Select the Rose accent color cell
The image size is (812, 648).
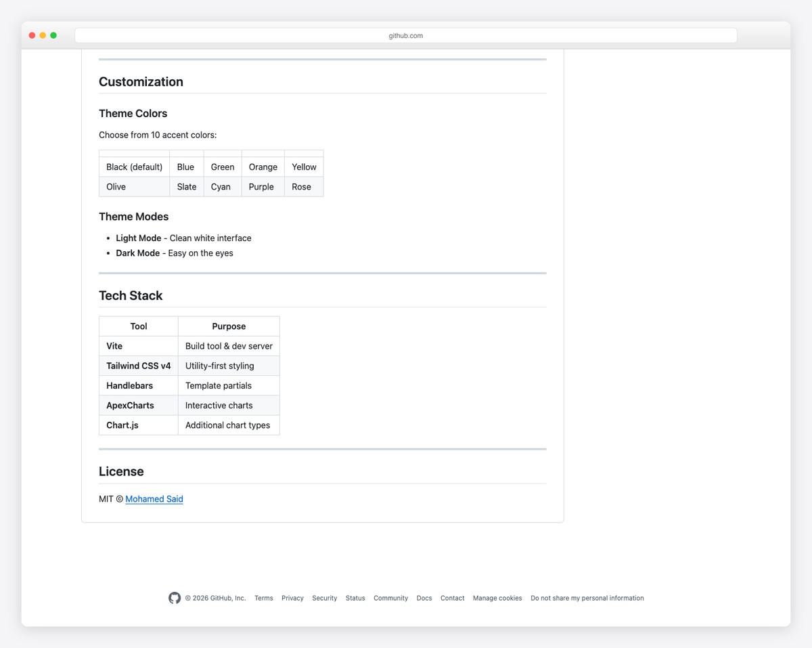coord(302,186)
